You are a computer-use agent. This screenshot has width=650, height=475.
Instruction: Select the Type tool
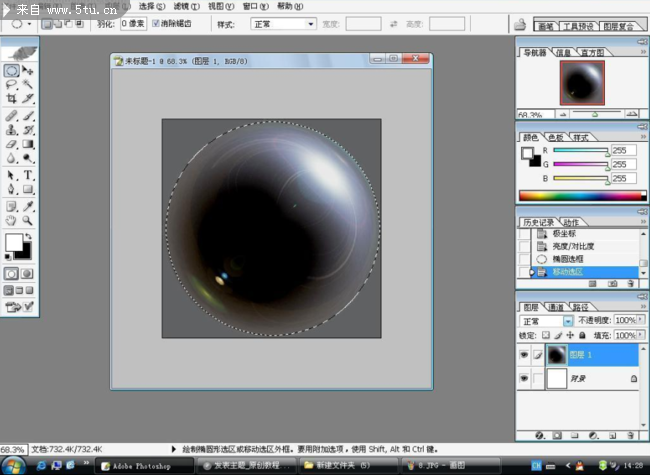tap(28, 175)
